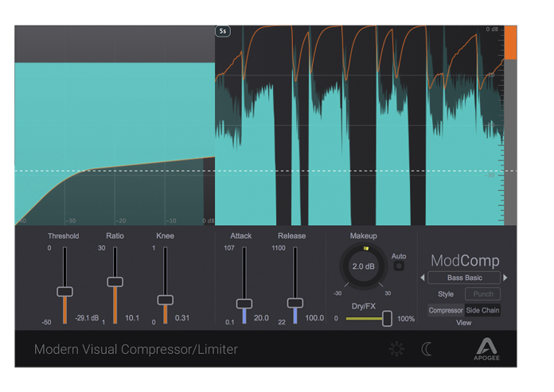The width and height of the screenshot is (554, 392).
Task: Go to previous preset with left arrow
Action: (x=423, y=278)
